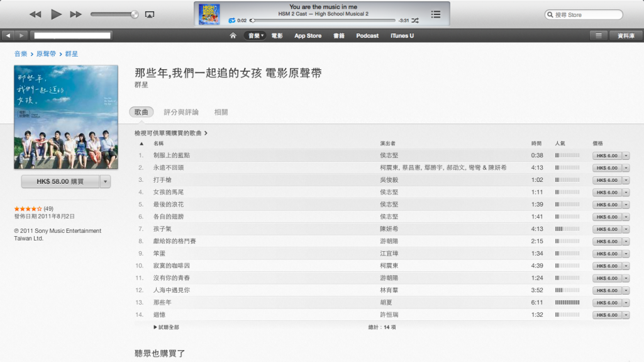Viewport: 644px width, 362px height.
Task: Open the AirPlay output icon
Action: point(150,14)
